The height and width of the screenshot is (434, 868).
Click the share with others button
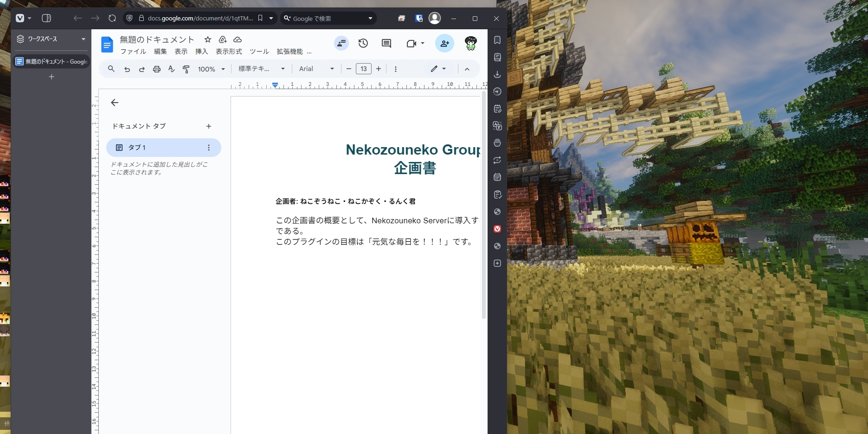(x=445, y=43)
